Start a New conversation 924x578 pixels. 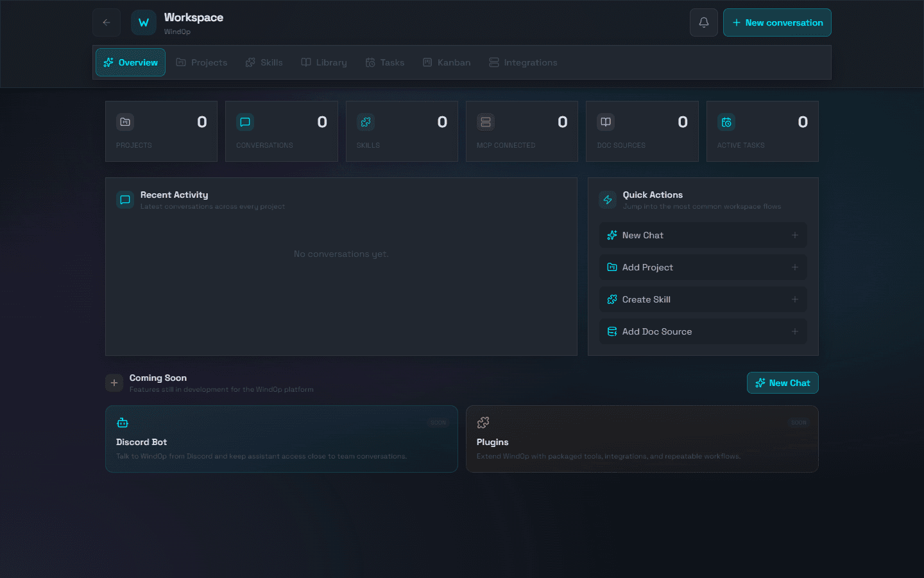coord(777,22)
